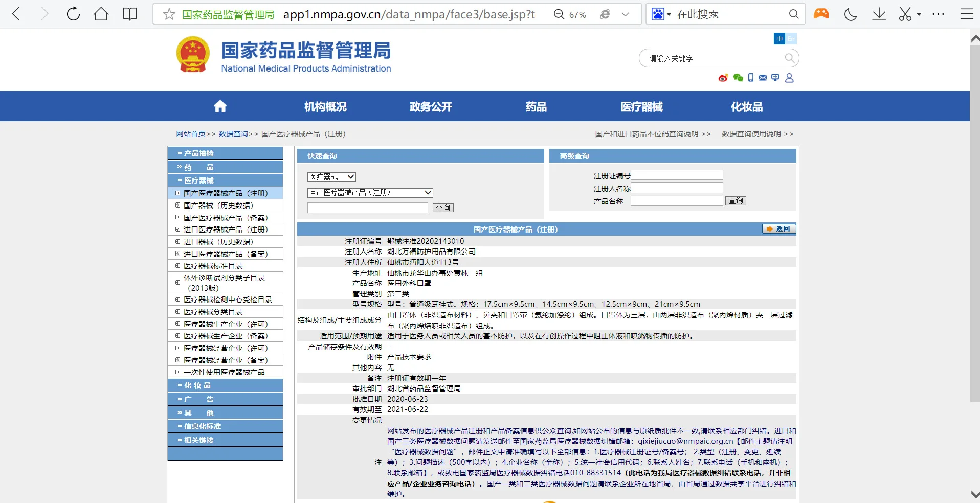Open the user account icon
This screenshot has height=503, width=980.
[x=789, y=78]
